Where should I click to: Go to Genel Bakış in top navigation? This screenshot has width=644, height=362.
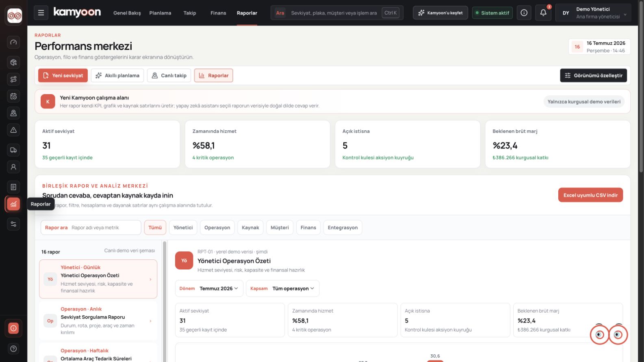(x=127, y=13)
